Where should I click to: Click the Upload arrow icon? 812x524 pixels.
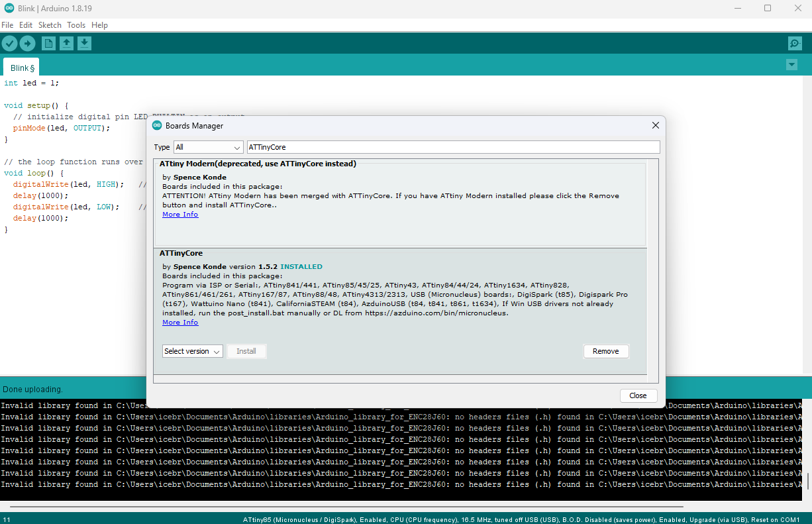pyautogui.click(x=27, y=44)
